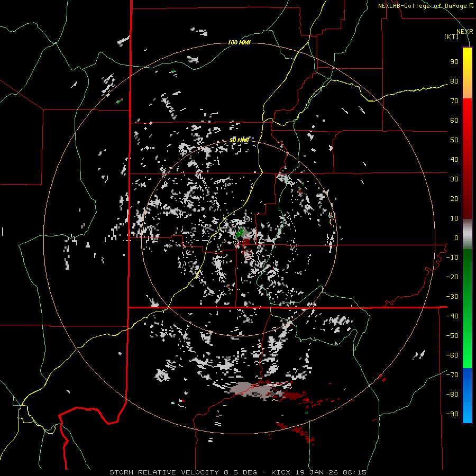
Task: Select the 50 value on velocity scale
Action: [x=454, y=140]
